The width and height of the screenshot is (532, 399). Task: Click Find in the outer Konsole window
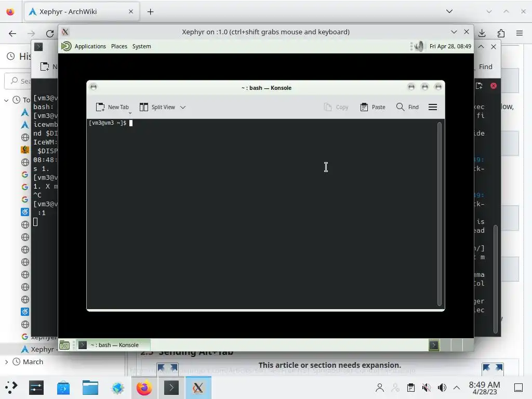[486, 67]
